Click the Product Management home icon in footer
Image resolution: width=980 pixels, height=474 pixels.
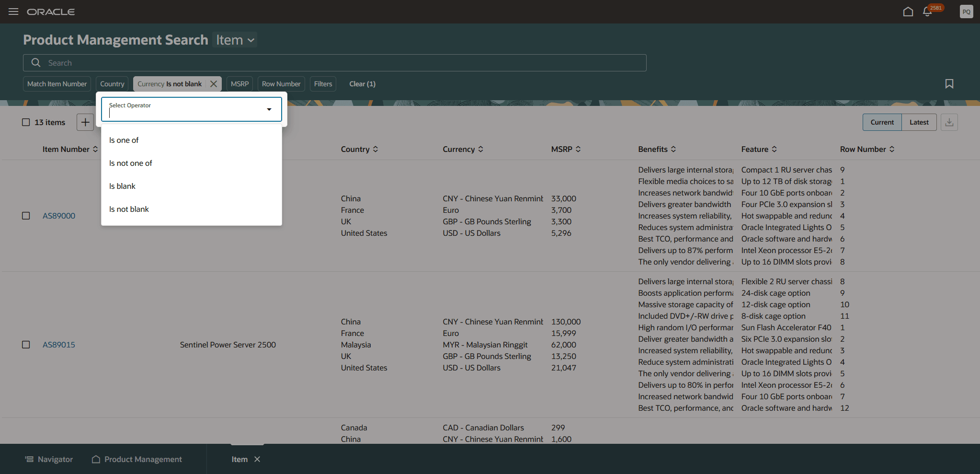coord(96,459)
